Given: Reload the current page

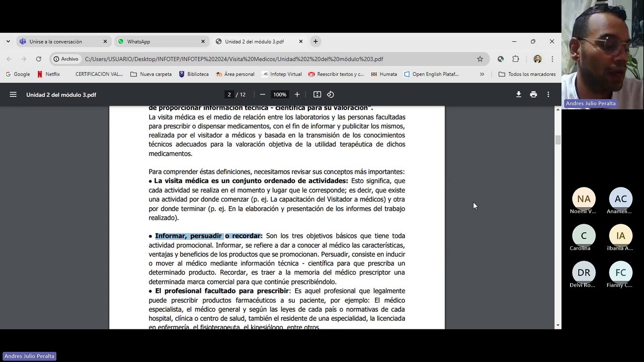Looking at the screenshot, I should pos(38,59).
